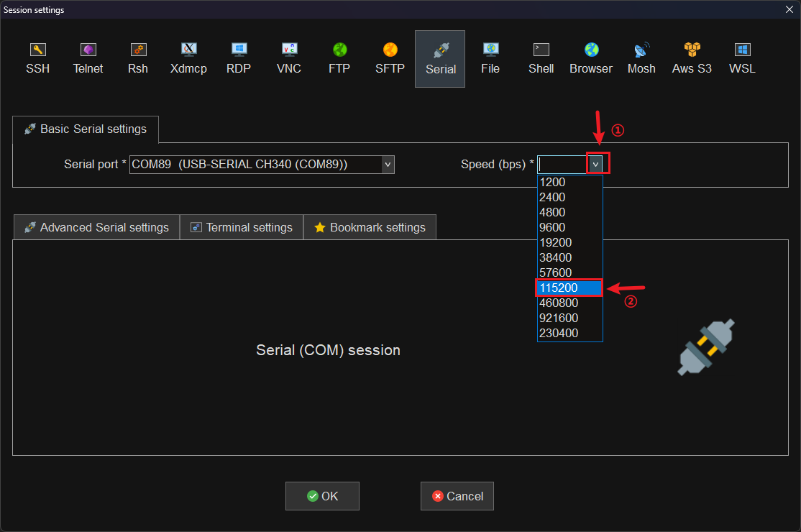Select the Aws S3 session icon

(692, 58)
